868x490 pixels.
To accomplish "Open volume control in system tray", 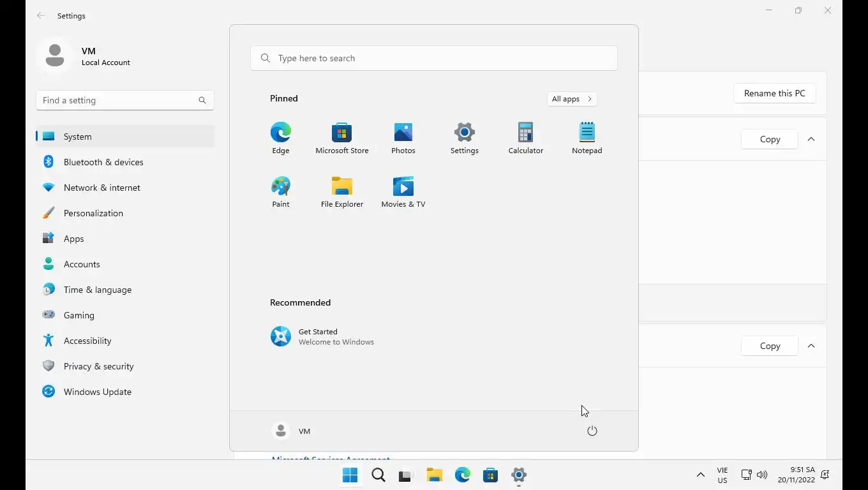I will coord(762,475).
